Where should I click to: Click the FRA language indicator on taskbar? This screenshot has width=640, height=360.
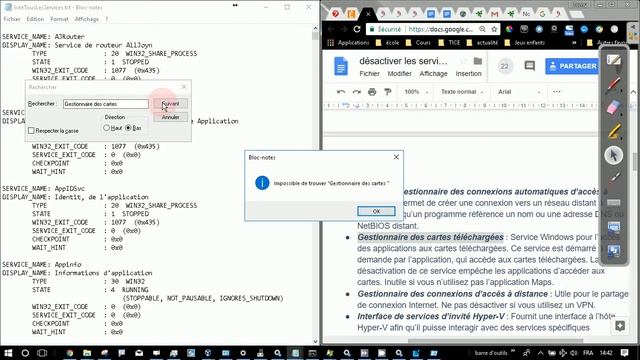click(x=588, y=353)
